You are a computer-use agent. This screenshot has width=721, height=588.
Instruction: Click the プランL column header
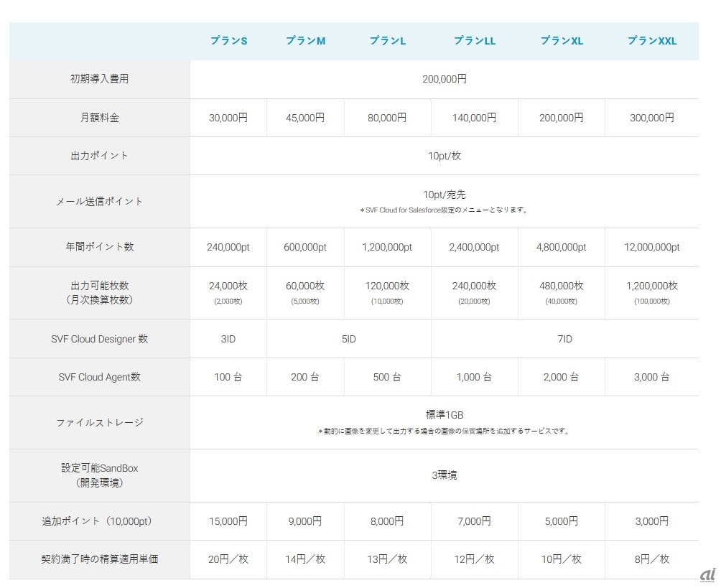(388, 41)
